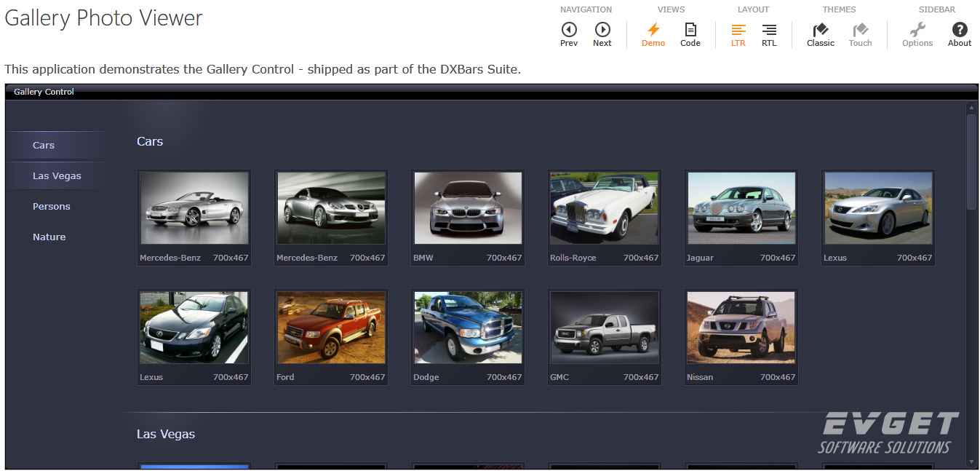Apply the Classic theme
Screen dimensions: 980x471
pyautogui.click(x=821, y=34)
